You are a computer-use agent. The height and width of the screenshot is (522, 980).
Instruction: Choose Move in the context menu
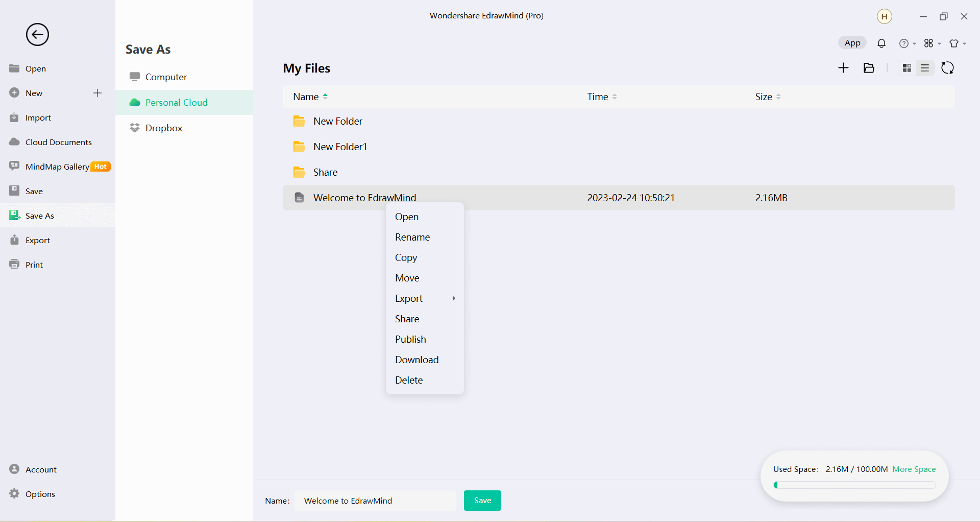click(x=425, y=278)
